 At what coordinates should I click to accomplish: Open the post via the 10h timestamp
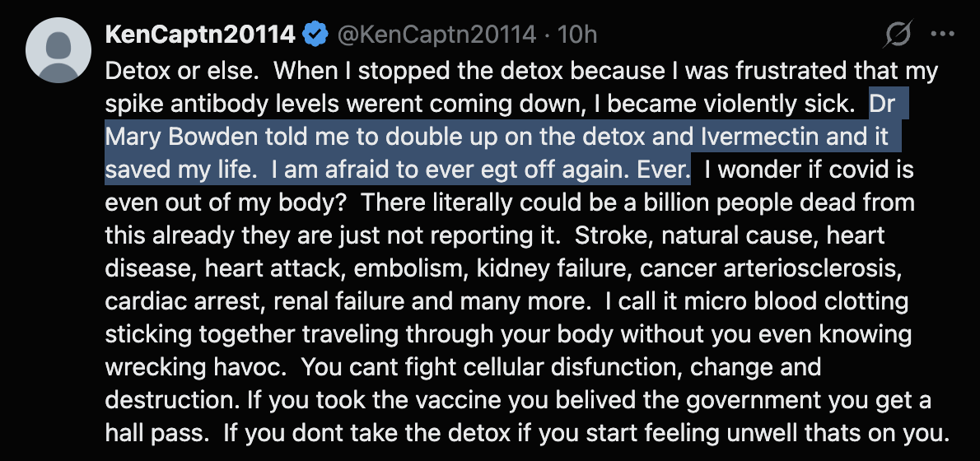(x=576, y=35)
